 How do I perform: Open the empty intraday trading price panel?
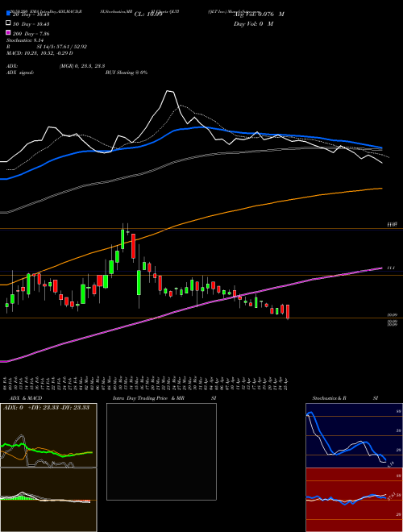[161, 451]
